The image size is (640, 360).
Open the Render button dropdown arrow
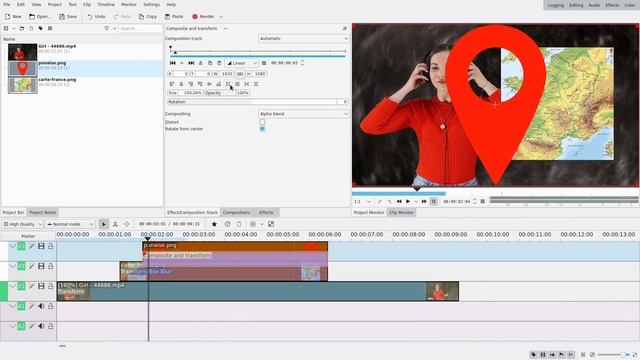pos(221,17)
